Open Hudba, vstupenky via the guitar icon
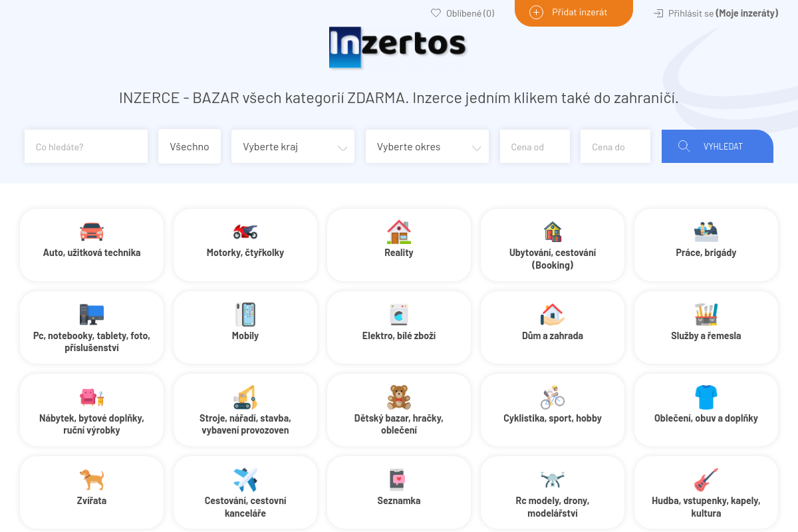 [706, 479]
